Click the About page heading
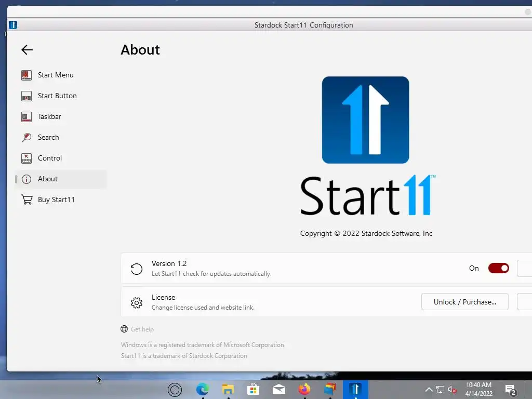Screen dimensions: 532x399 pos(140,50)
